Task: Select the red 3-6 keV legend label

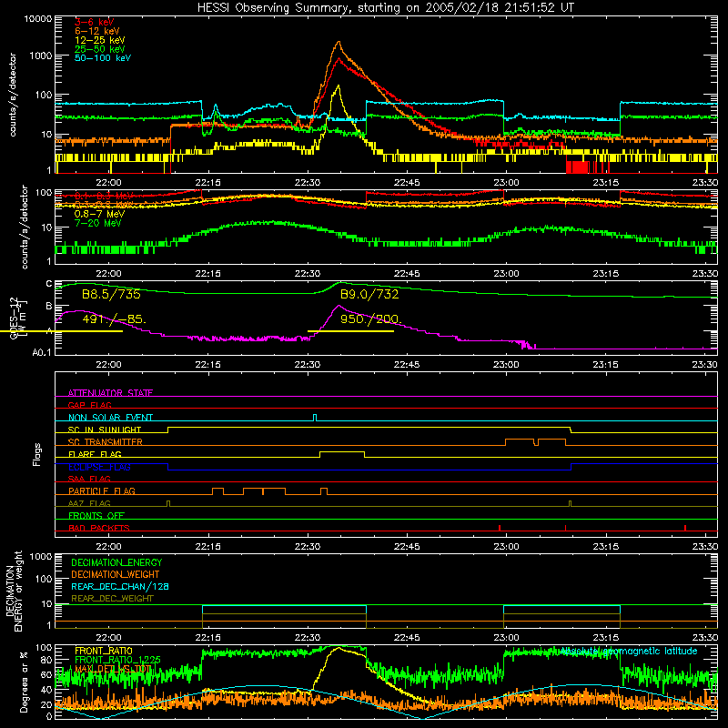Action: [x=95, y=22]
